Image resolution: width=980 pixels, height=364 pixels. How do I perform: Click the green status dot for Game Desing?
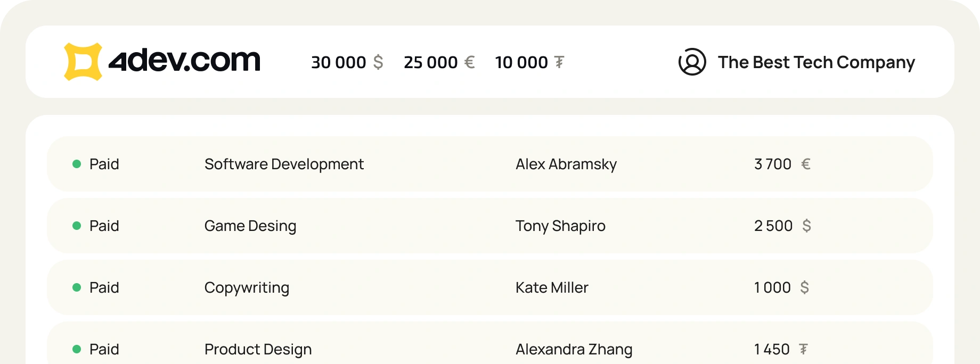click(x=77, y=226)
